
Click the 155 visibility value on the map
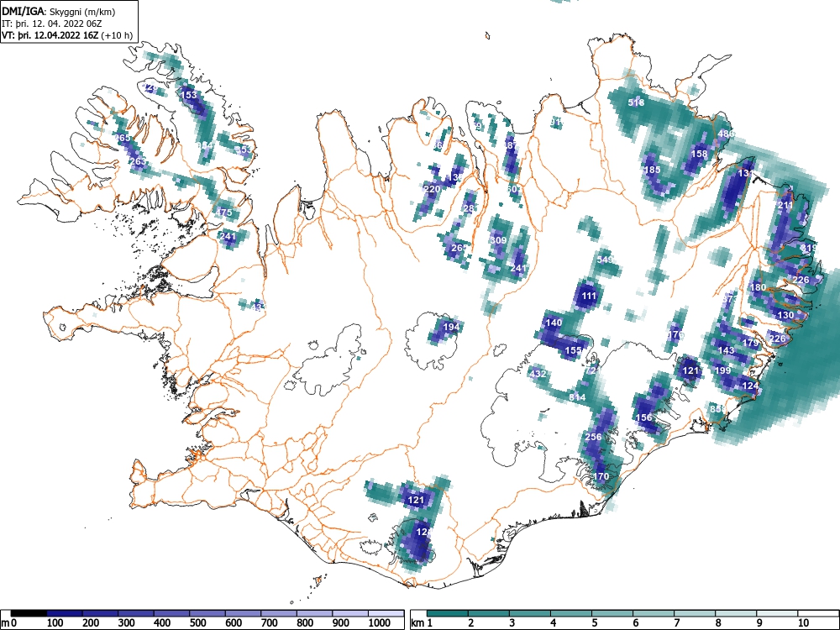coord(573,350)
